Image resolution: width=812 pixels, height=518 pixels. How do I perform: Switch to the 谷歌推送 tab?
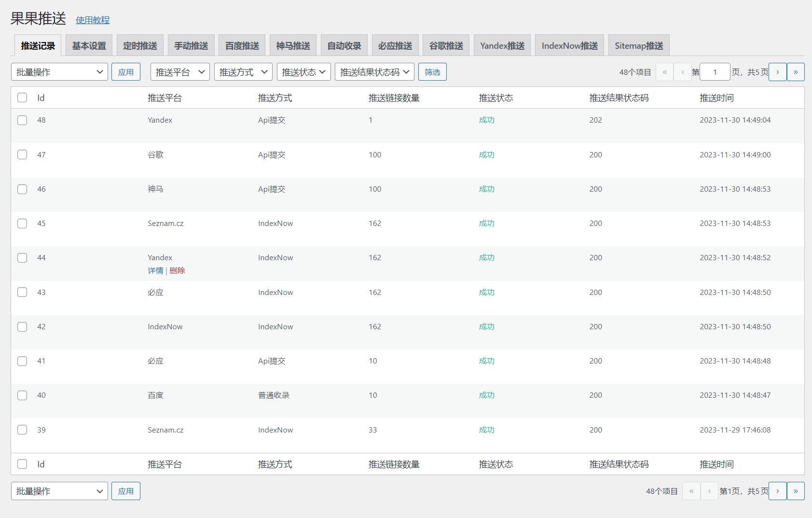(446, 45)
